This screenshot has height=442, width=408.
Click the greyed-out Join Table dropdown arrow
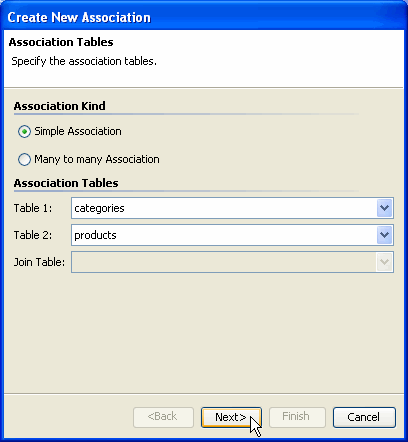click(384, 262)
